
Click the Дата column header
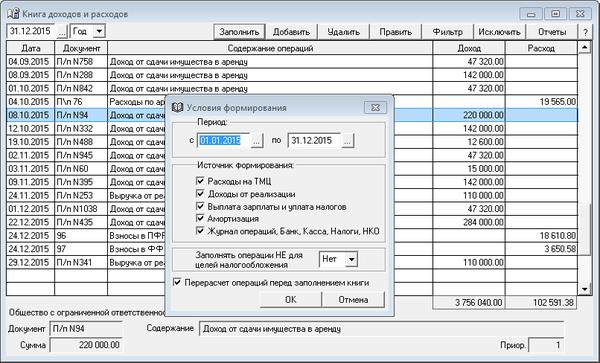31,48
